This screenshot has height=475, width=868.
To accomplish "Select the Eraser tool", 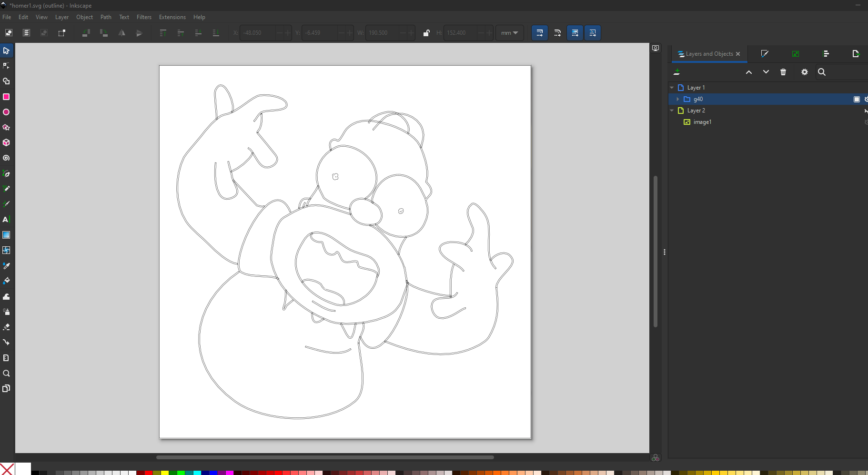I will tap(6, 327).
